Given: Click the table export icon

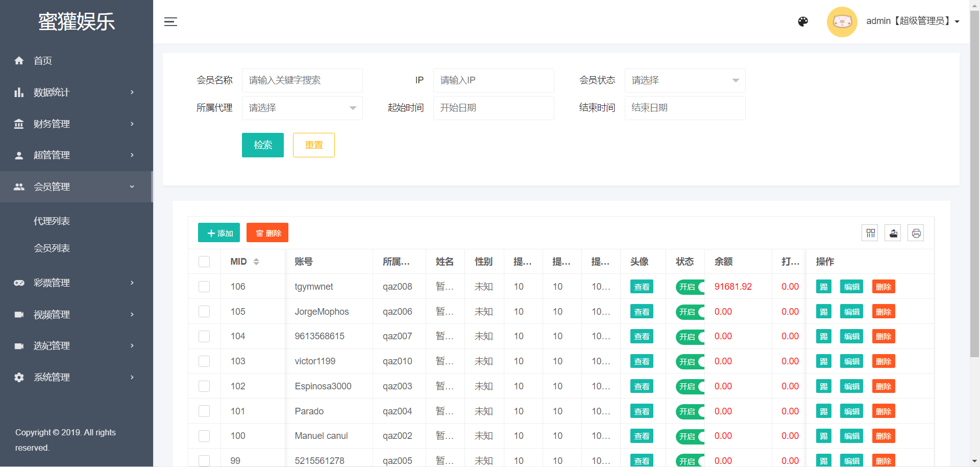Looking at the screenshot, I should (x=893, y=233).
